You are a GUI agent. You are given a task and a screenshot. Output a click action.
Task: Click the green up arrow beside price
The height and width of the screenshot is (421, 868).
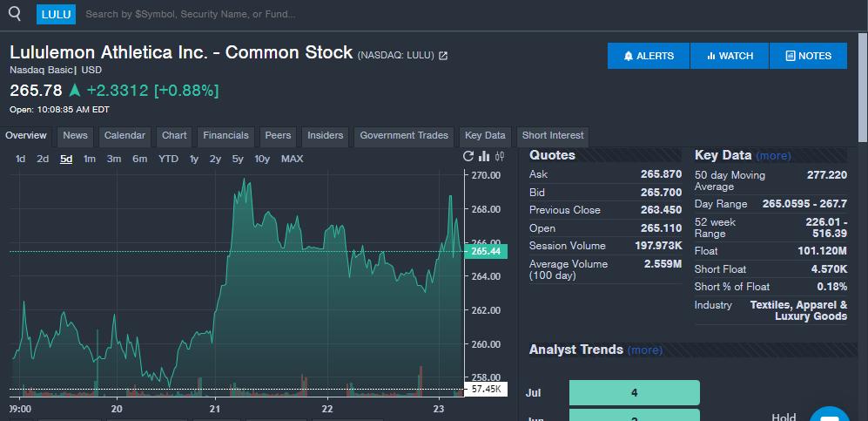pos(74,90)
